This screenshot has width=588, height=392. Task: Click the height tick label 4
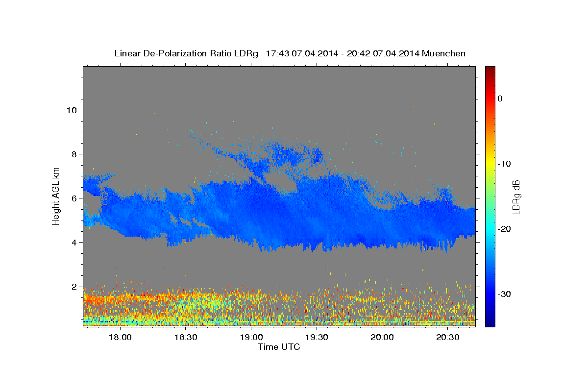[75, 242]
